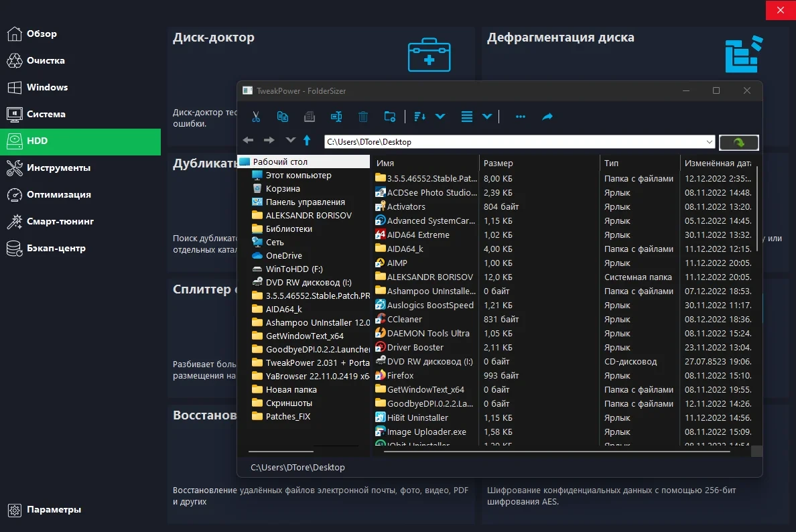
Task: Open the view layout dropdown arrow
Action: (487, 117)
